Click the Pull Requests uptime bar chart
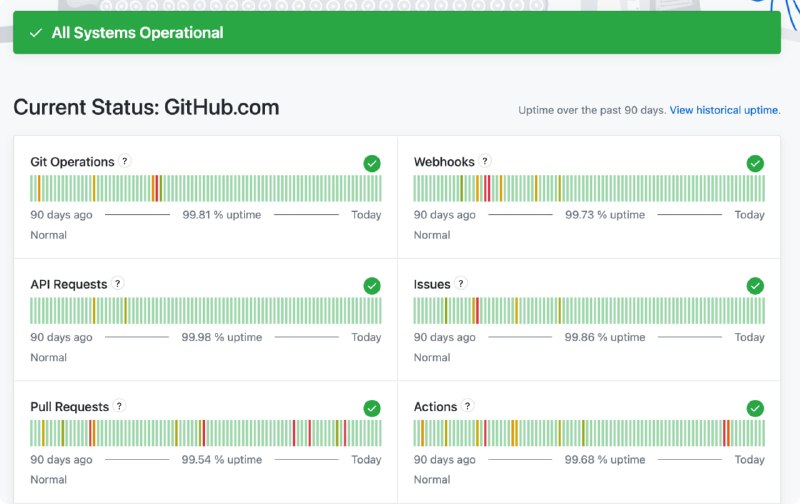The image size is (800, 504). click(206, 433)
